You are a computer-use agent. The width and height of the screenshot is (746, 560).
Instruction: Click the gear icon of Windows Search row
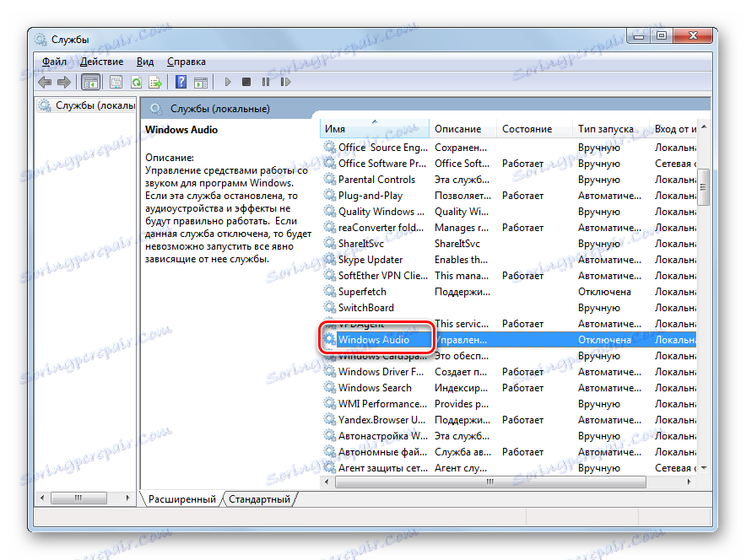(329, 387)
